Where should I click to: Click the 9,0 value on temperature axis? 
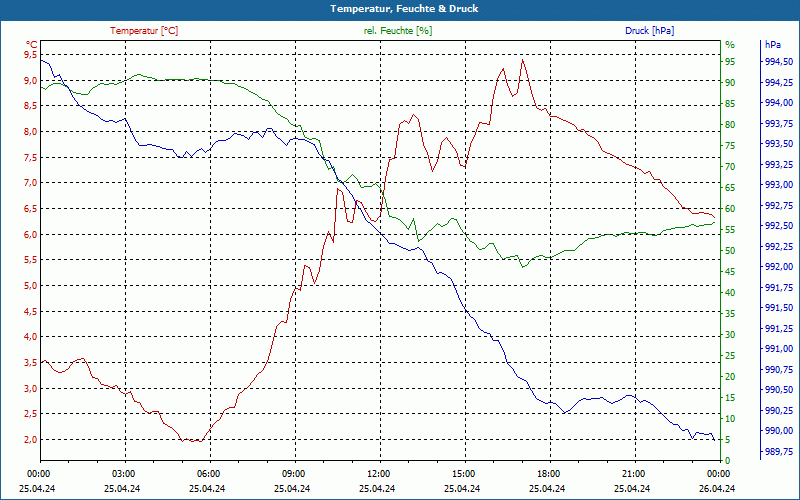coord(31,81)
